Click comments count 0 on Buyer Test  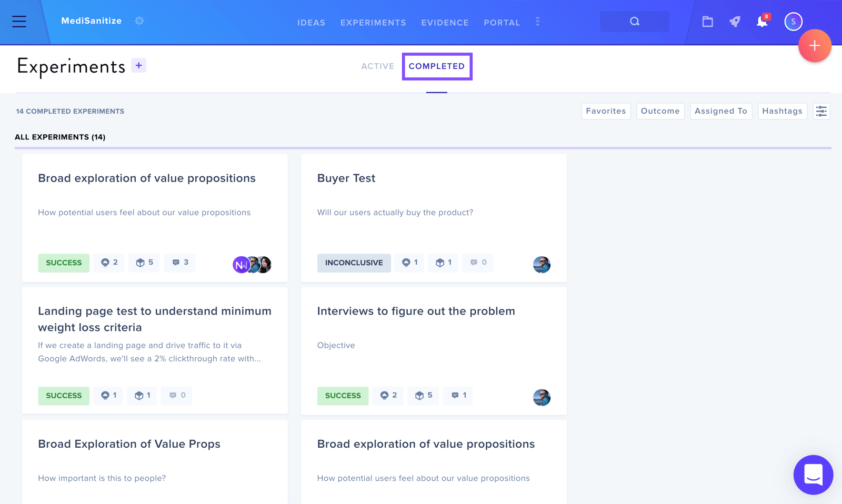point(478,263)
